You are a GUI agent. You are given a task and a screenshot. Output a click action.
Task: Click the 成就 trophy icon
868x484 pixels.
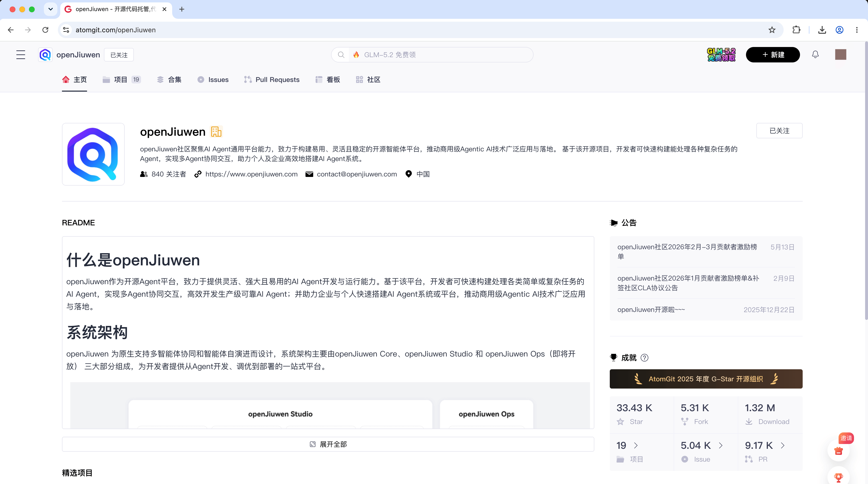[614, 357]
